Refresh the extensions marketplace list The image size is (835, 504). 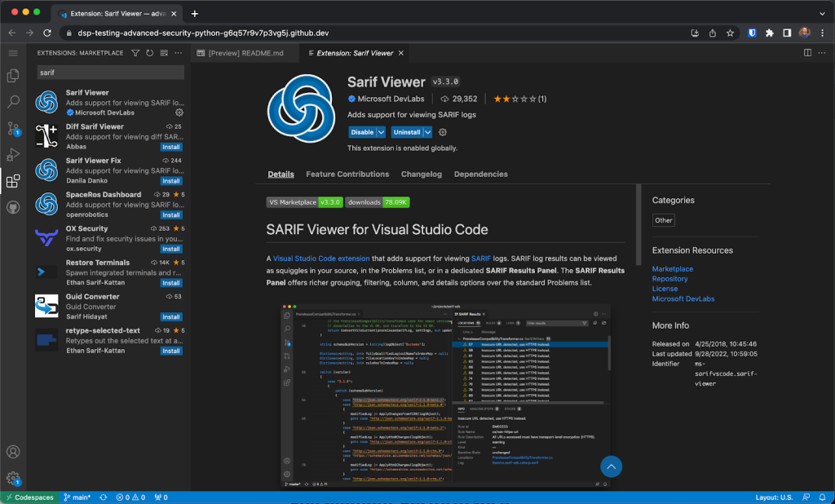click(x=149, y=53)
